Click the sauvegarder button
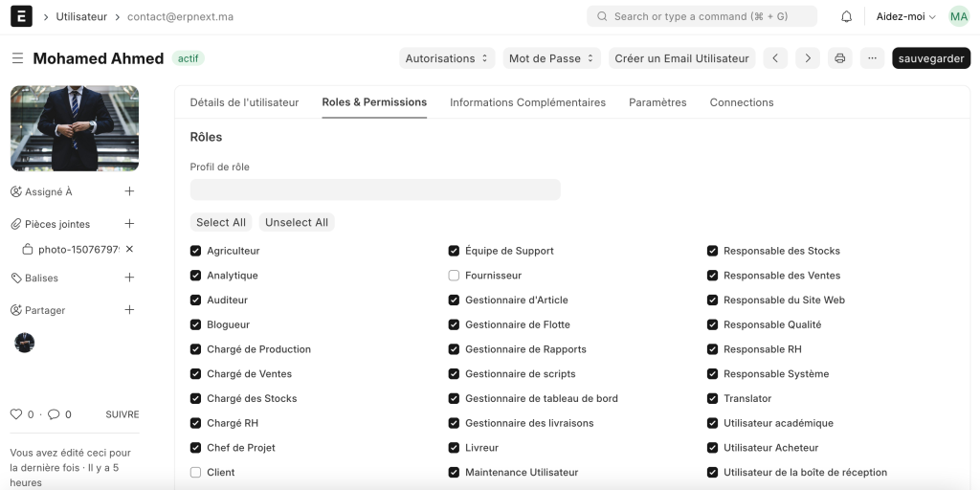Image resolution: width=980 pixels, height=490 pixels. point(931,58)
